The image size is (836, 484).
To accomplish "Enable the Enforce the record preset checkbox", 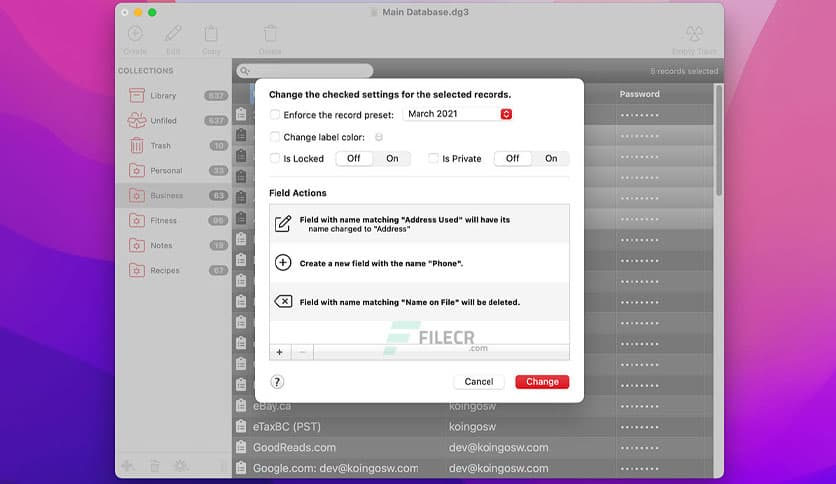I will (x=276, y=115).
